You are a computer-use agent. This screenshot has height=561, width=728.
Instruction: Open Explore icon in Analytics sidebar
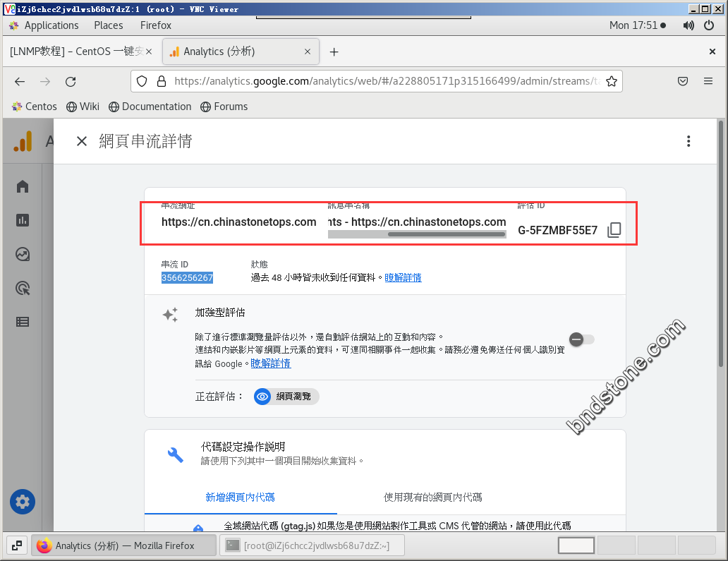click(23, 254)
